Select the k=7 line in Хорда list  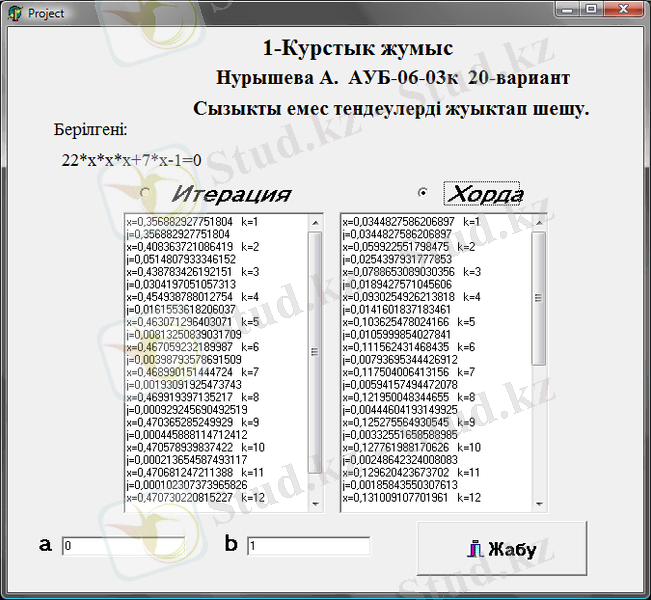click(412, 371)
